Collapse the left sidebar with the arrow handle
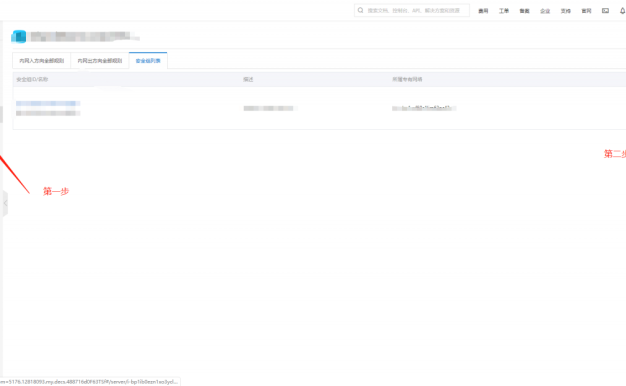 coord(5,204)
